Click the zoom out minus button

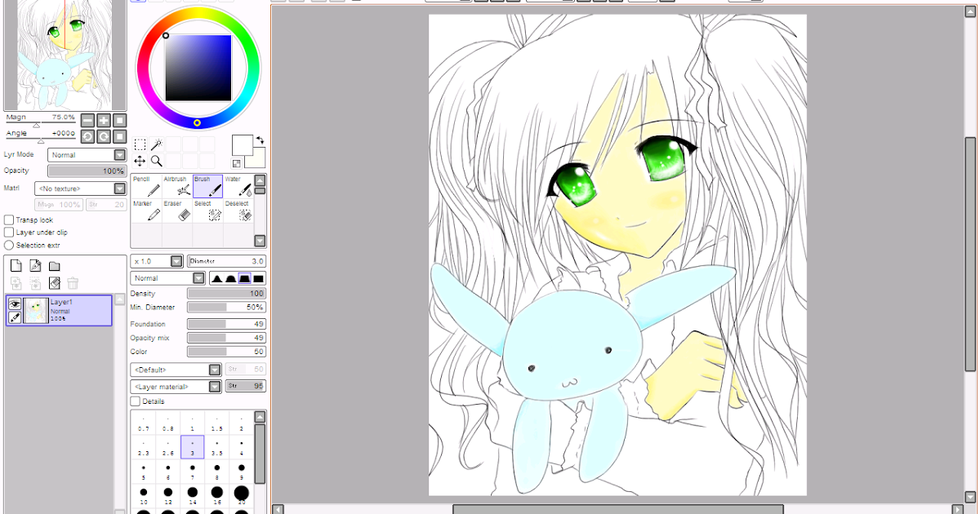(87, 121)
